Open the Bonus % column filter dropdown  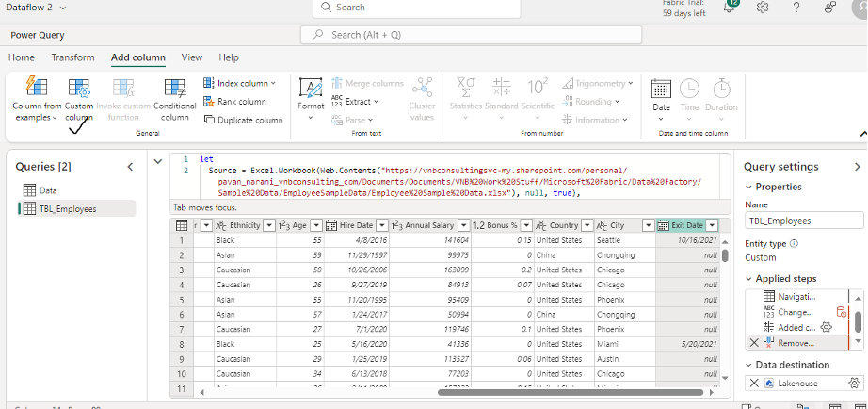[526, 225]
